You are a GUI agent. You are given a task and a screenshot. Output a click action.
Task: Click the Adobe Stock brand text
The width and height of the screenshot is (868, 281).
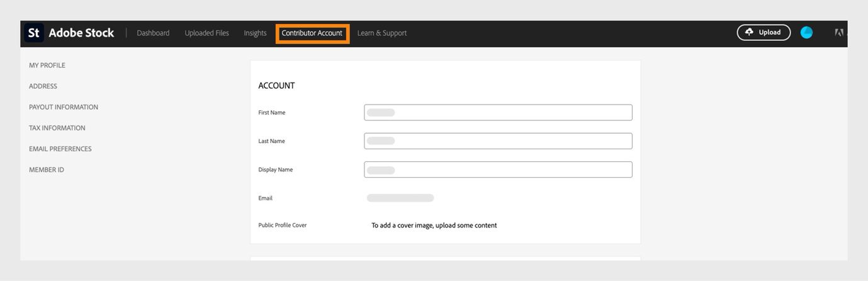click(x=81, y=33)
